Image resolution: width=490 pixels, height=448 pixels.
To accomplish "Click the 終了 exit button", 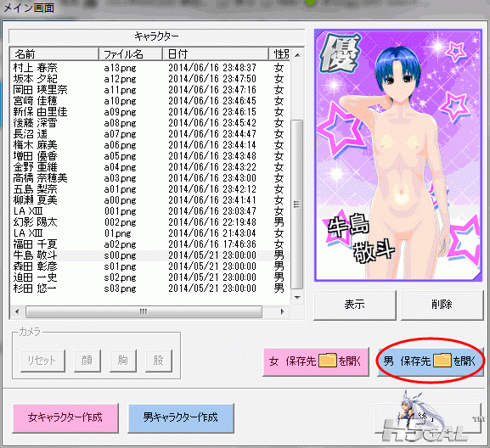I will (428, 417).
